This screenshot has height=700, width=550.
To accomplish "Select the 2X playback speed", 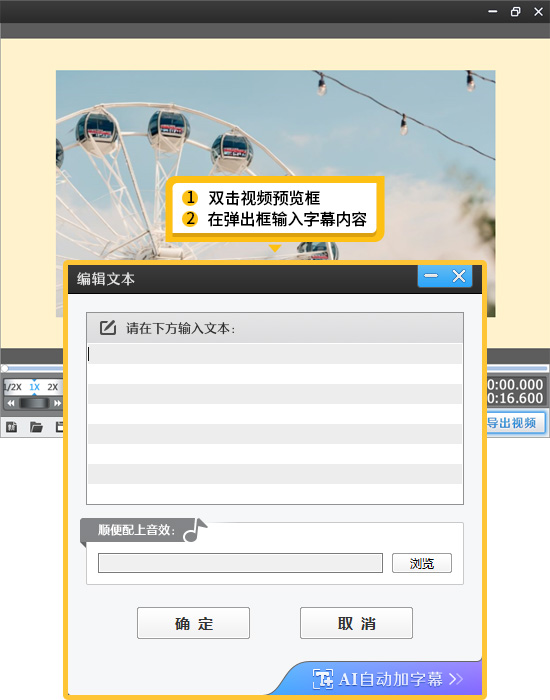I will [53, 387].
